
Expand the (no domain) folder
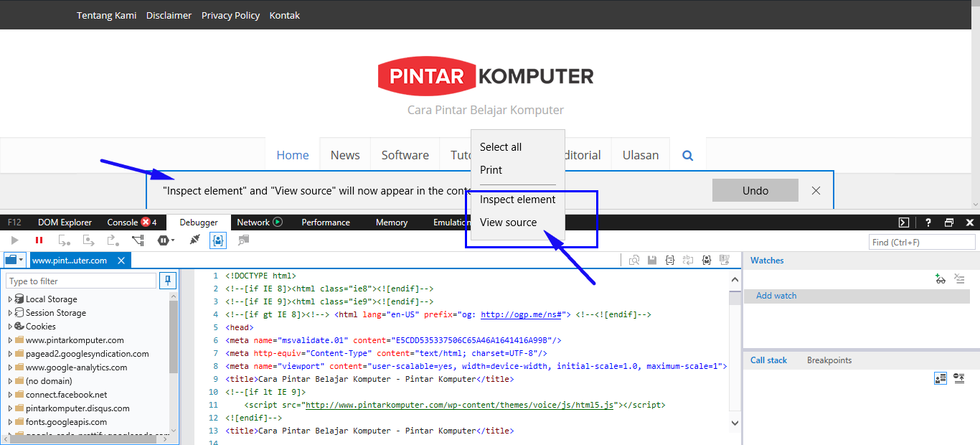(10, 381)
